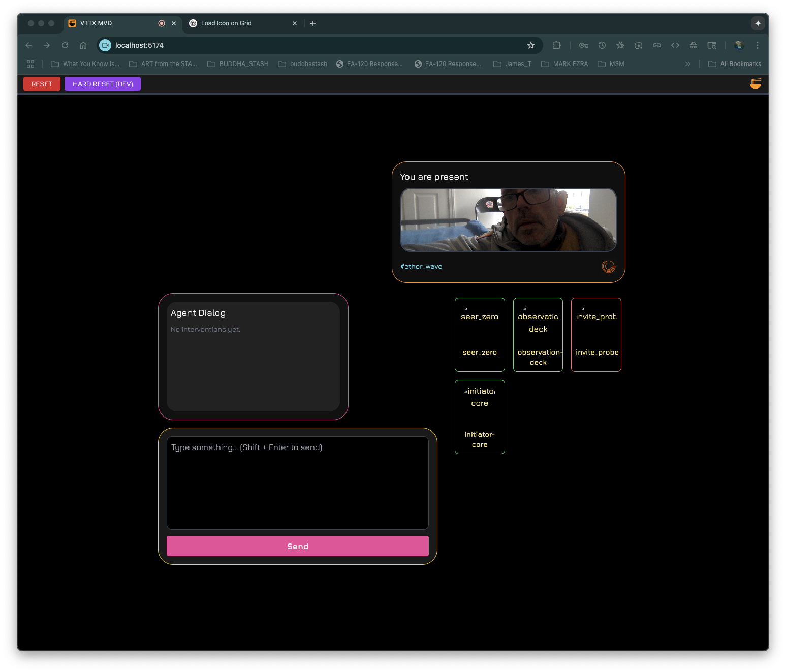This screenshot has width=786, height=672.
Task: Open the #ether_wave hashtag link
Action: 421,266
